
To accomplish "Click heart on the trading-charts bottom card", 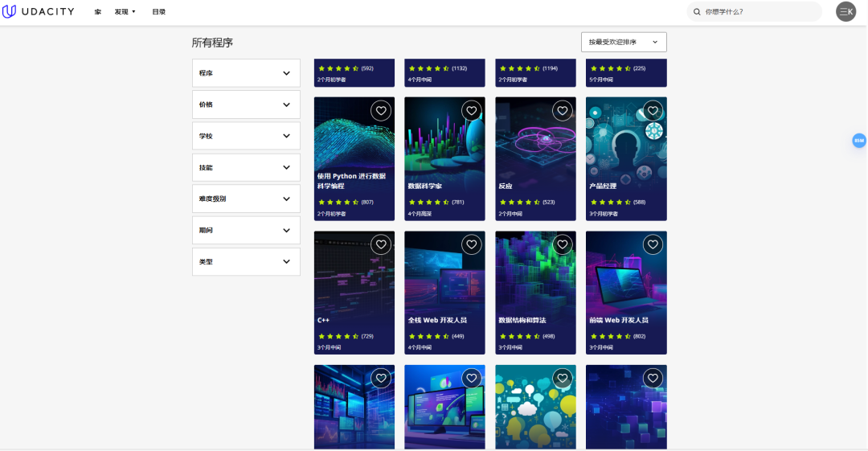I will (x=381, y=379).
